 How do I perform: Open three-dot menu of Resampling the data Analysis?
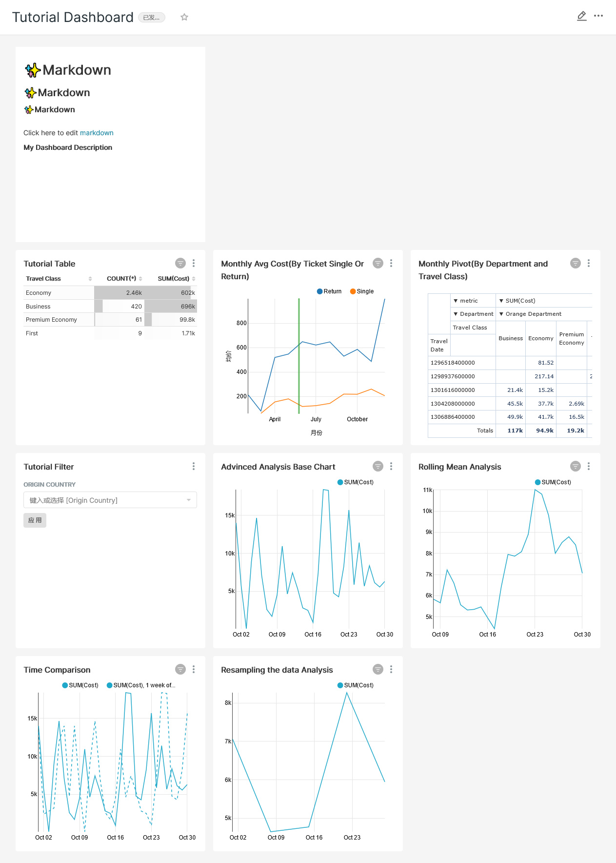coord(391,669)
